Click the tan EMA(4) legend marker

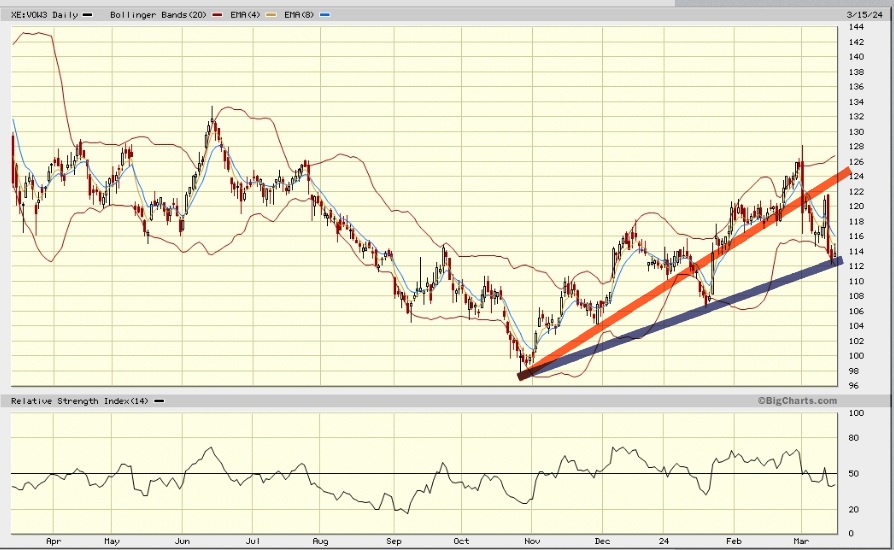271,15
